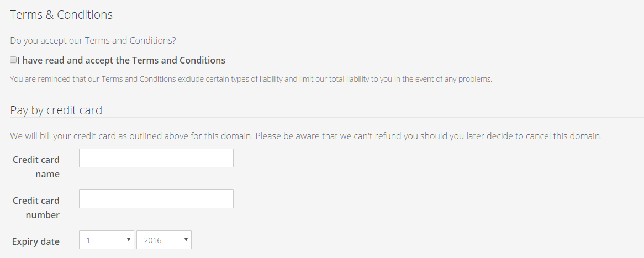
Task: Focus the Credit card number field
Action: (x=156, y=199)
